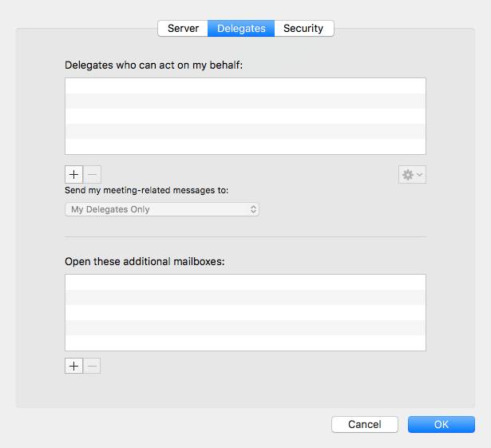This screenshot has width=491, height=448.
Task: Select the Delegates tab
Action: click(241, 28)
